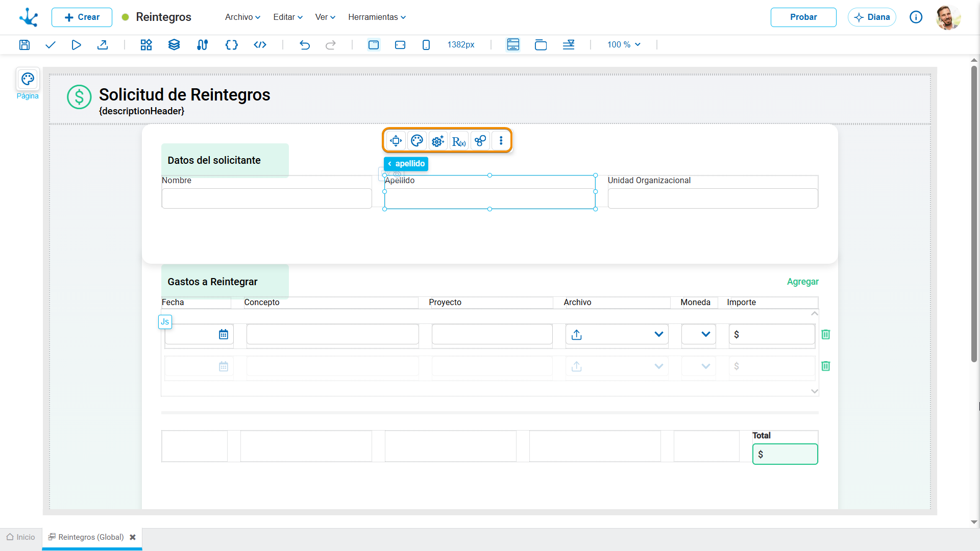980x551 pixels.
Task: Open the 100 % zoom dropdown
Action: coord(624,45)
